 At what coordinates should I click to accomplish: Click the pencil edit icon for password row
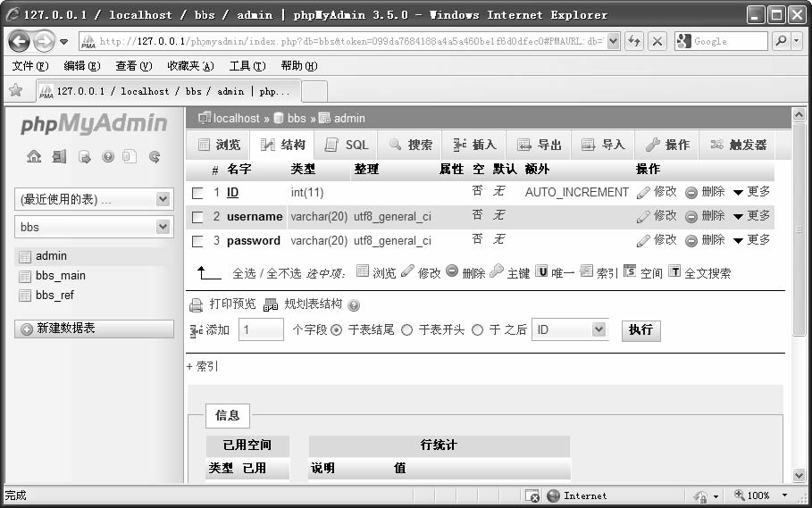click(x=643, y=240)
